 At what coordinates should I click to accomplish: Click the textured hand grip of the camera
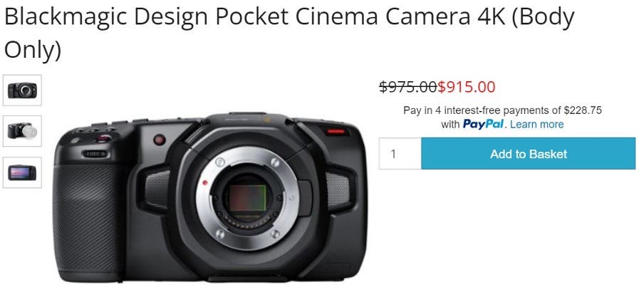pos(88,218)
